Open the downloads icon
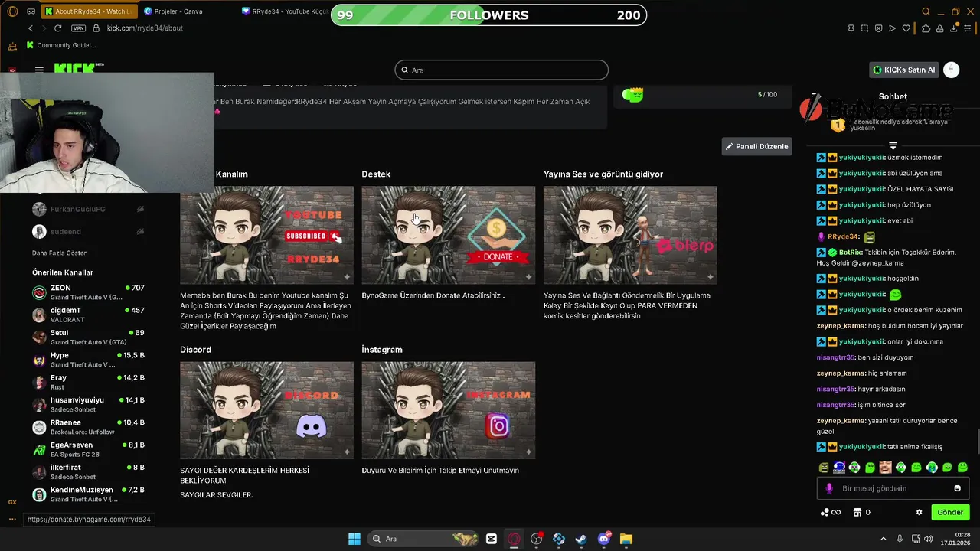 click(x=955, y=28)
